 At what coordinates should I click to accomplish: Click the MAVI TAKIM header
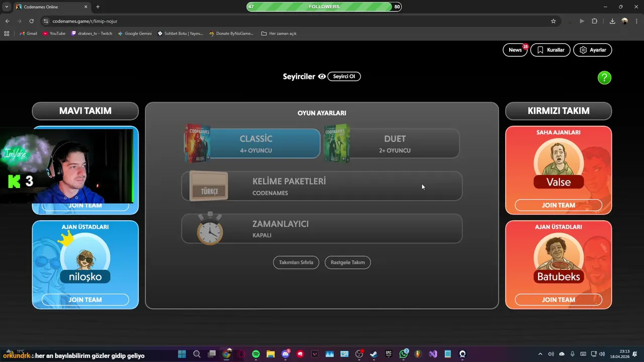(x=85, y=111)
